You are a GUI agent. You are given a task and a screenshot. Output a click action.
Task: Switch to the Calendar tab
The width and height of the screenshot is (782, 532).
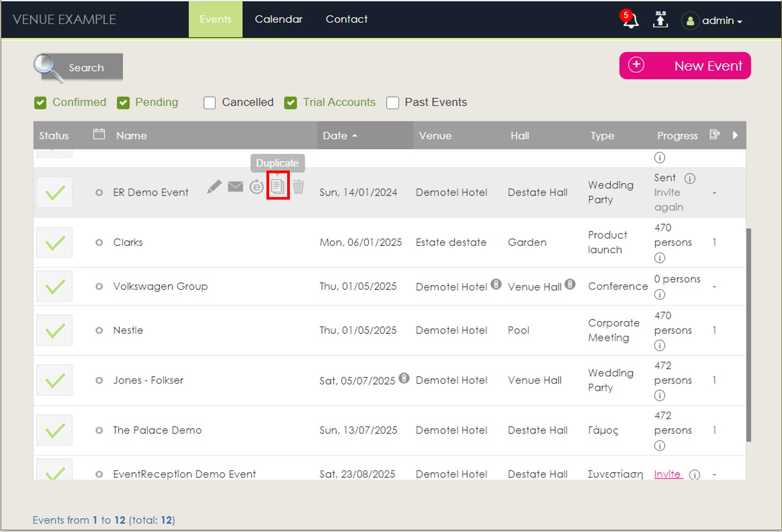tap(279, 19)
